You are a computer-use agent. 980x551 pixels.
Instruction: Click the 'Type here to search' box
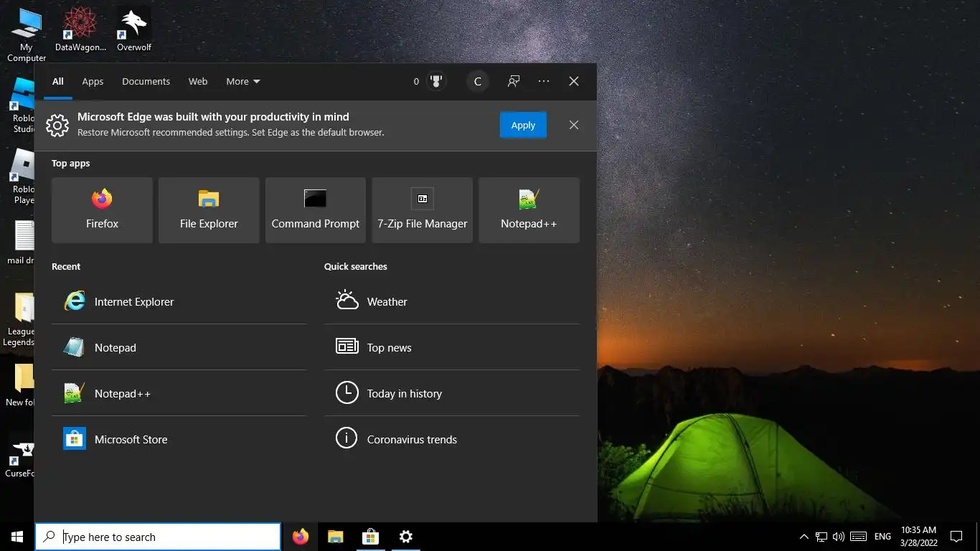pos(158,537)
